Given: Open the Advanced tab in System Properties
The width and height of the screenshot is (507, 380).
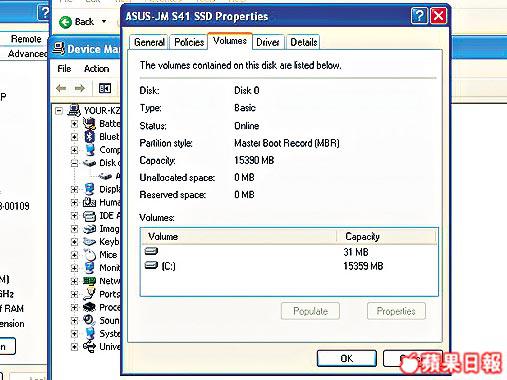Looking at the screenshot, I should pyautogui.click(x=27, y=53).
